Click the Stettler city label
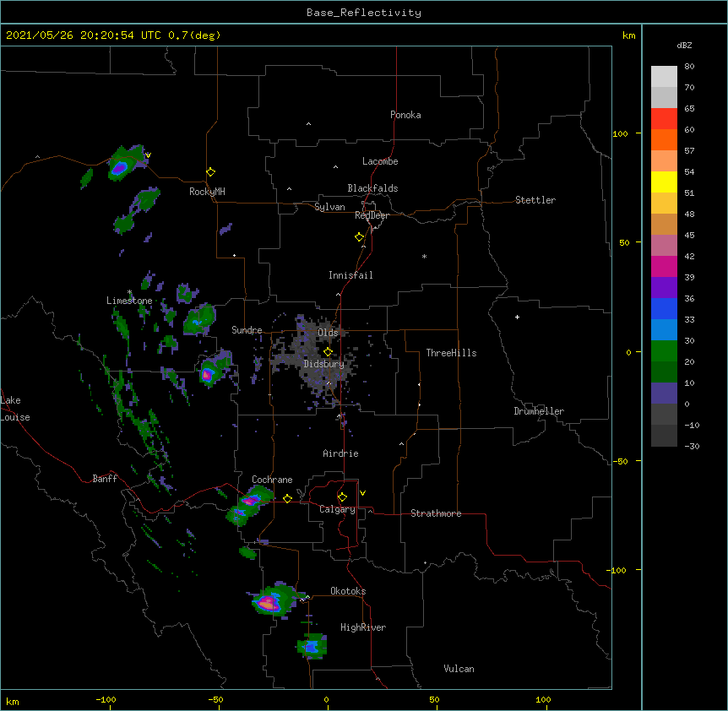 (535, 200)
